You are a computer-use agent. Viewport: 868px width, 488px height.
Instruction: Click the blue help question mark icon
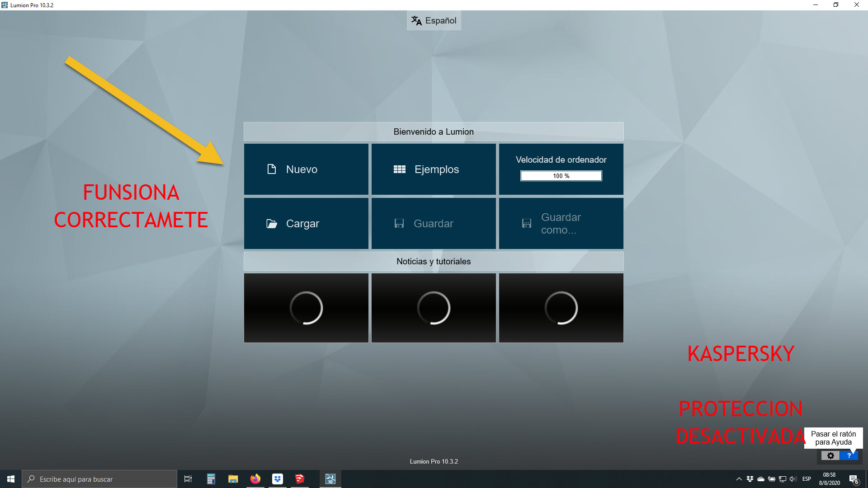[x=849, y=455]
